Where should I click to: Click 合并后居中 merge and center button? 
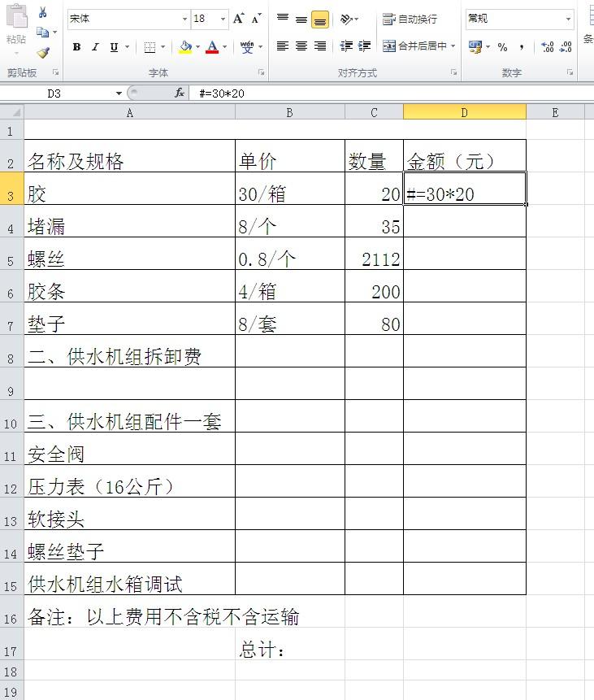(x=414, y=46)
